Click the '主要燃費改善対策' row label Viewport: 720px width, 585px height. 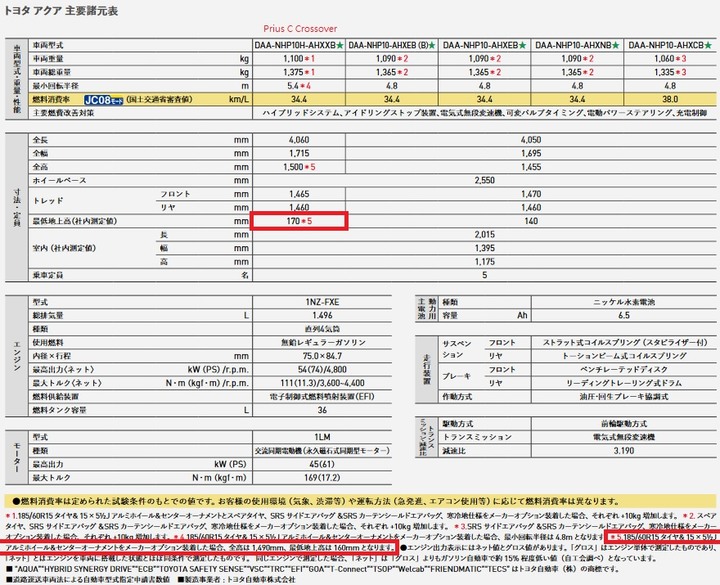click(63, 113)
